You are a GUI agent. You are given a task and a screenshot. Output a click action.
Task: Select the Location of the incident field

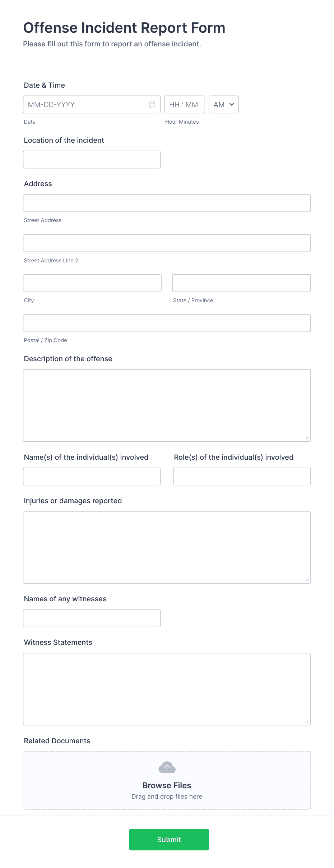click(x=92, y=159)
